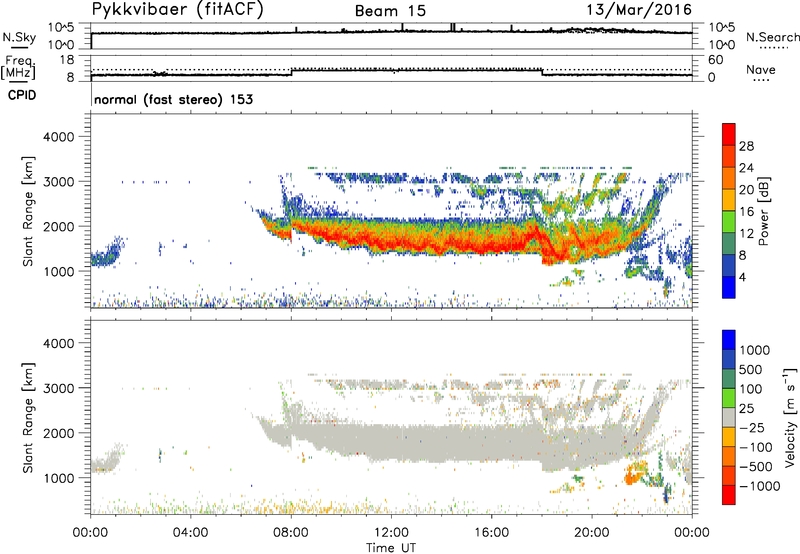Click the yellow 16-20 dB colorbar segment
Image resolution: width=800 pixels, height=554 pixels.
coord(729,200)
